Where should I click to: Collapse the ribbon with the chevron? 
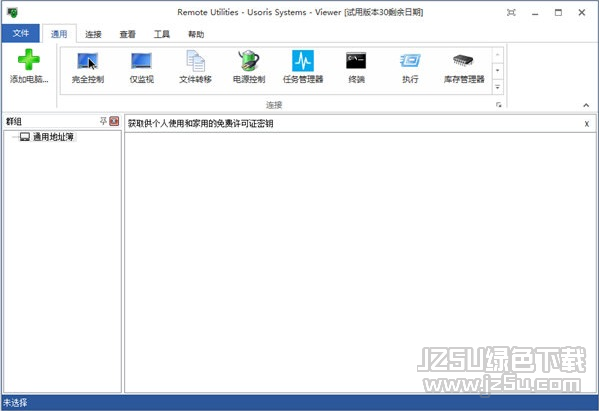point(586,105)
